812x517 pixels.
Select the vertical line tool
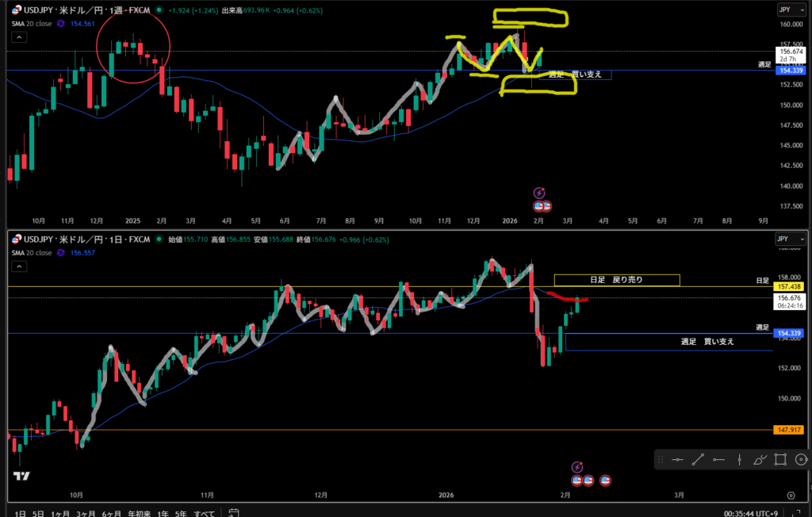tap(740, 459)
